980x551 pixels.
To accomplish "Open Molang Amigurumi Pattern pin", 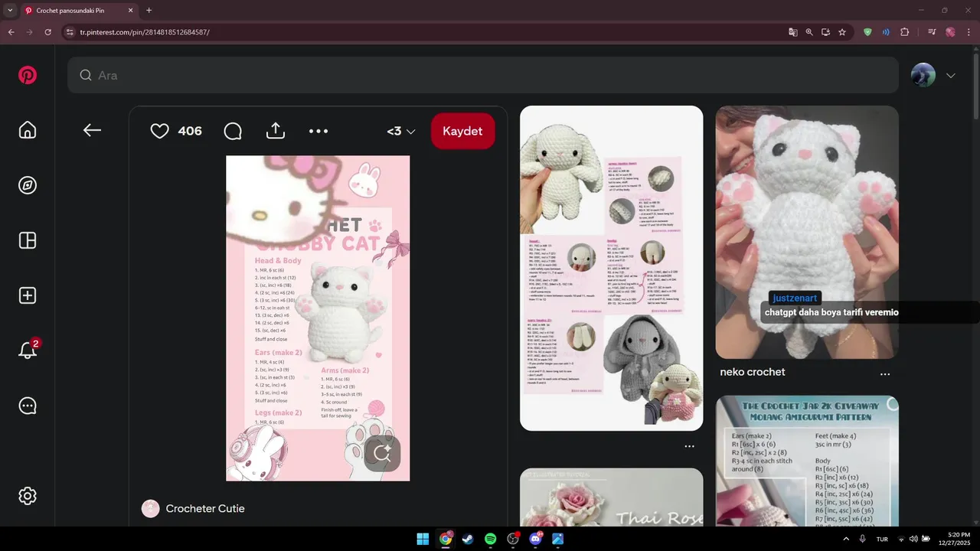I will (807, 461).
